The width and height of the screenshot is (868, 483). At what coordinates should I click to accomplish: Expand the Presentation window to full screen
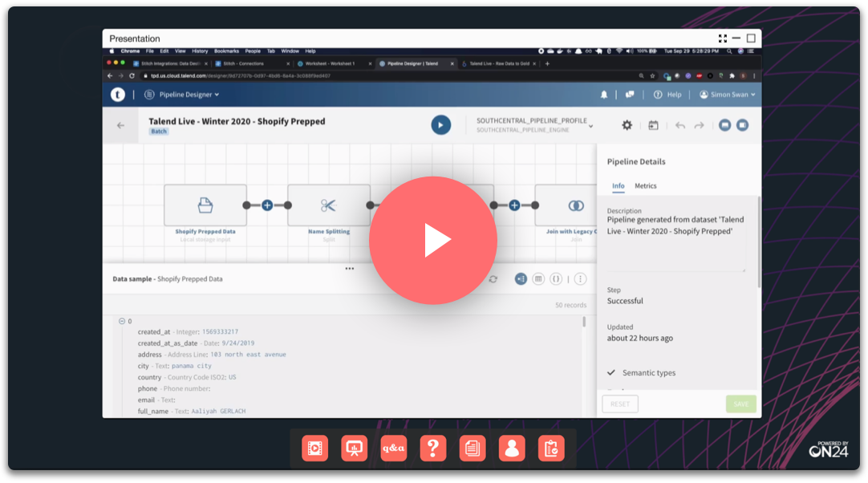pos(723,39)
